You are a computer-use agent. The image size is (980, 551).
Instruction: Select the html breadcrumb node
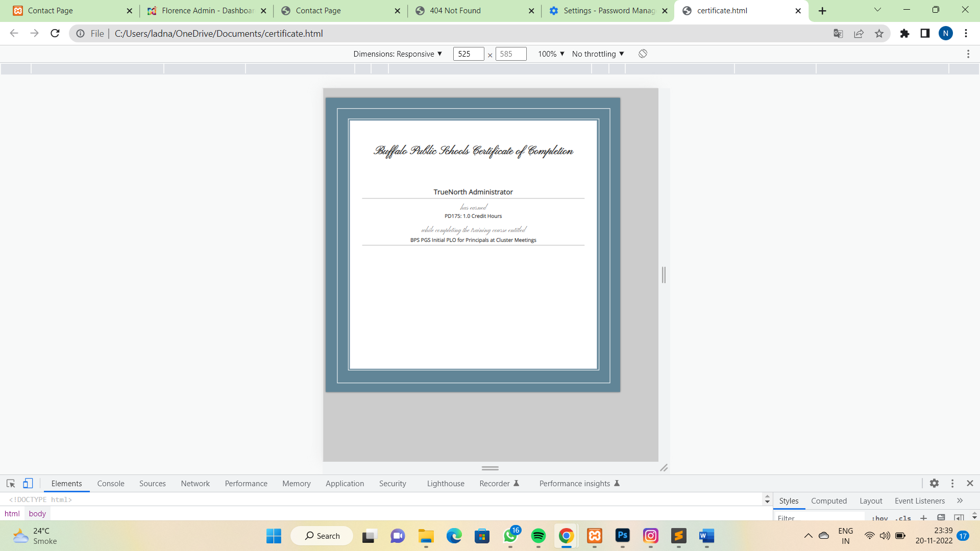pyautogui.click(x=12, y=513)
